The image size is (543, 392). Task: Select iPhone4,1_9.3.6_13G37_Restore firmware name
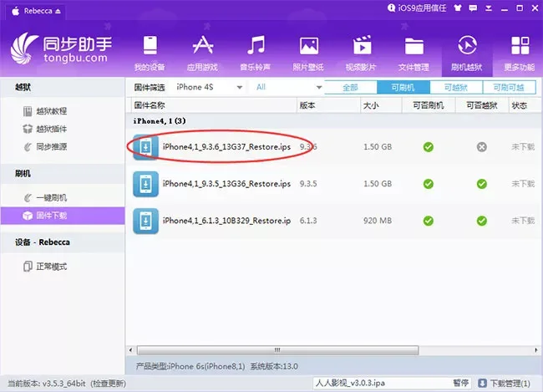(227, 147)
